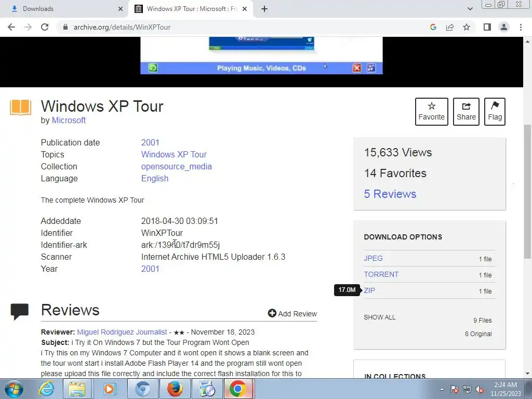Show hidden system tray icons arrow

442,389
